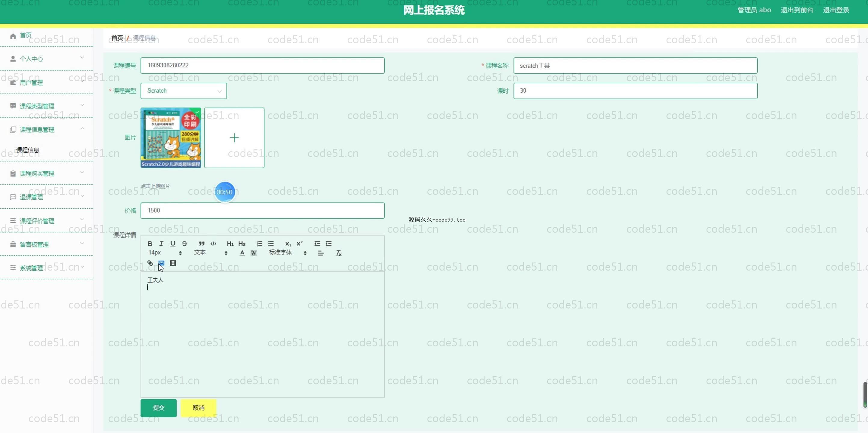Open the text alignment options

coord(321,253)
